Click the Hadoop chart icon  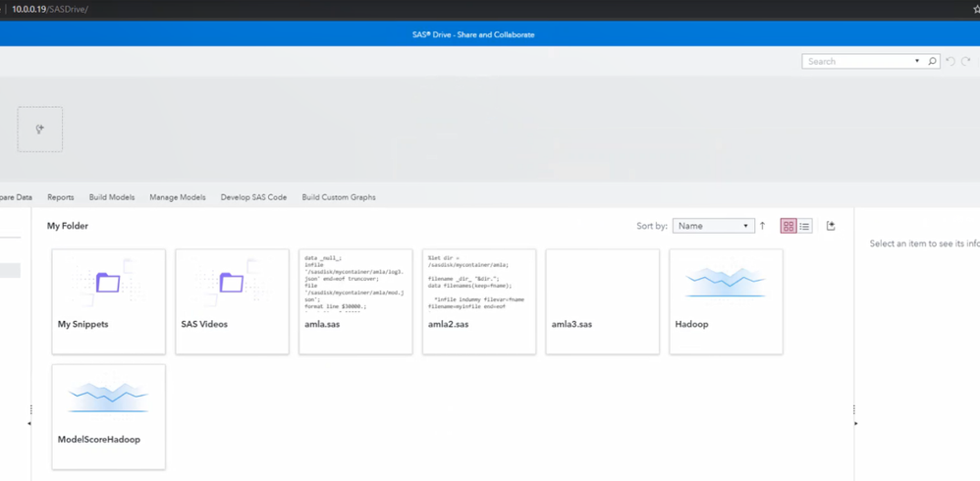point(726,281)
